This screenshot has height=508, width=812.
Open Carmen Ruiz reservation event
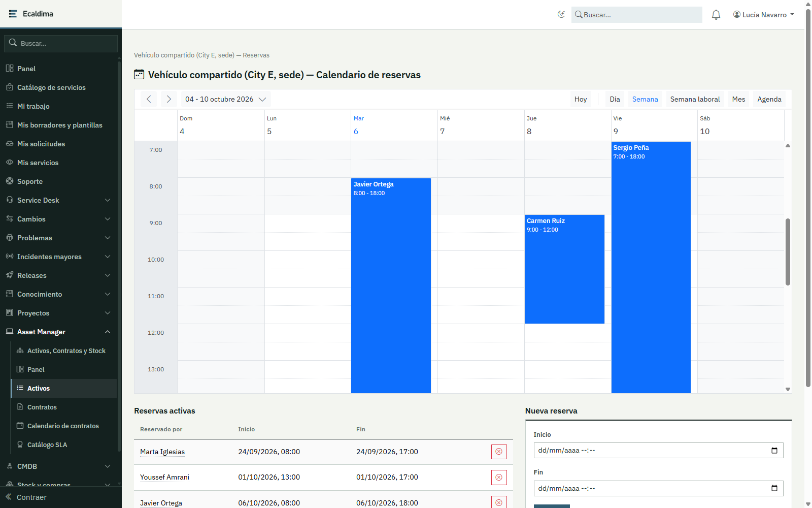[x=564, y=269]
